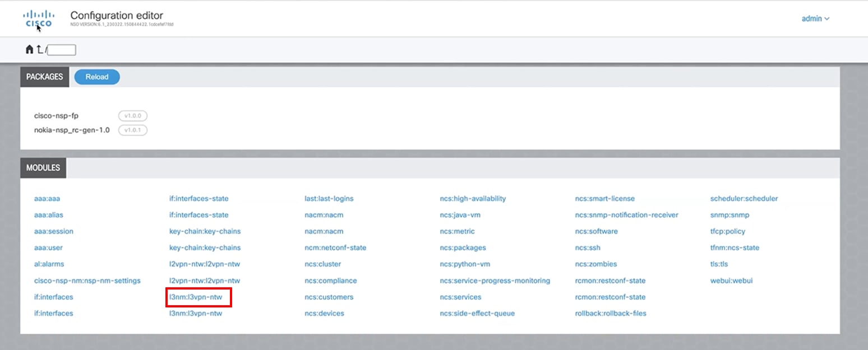The width and height of the screenshot is (868, 350).
Task: Open the rollback:rollback-files module
Action: point(611,313)
